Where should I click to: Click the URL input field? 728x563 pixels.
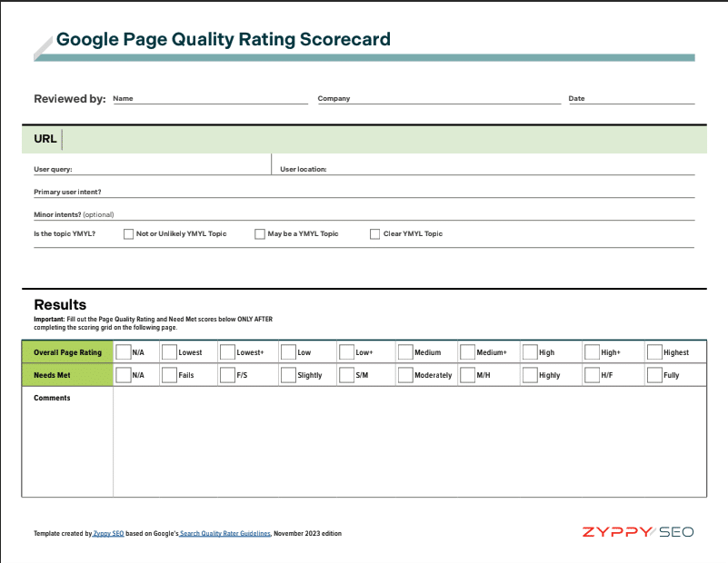coord(382,139)
